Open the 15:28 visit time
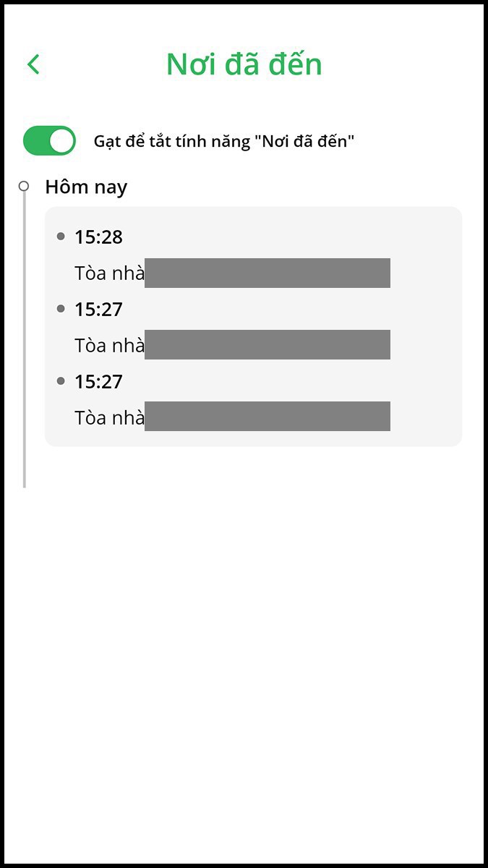488x868 pixels. point(98,237)
